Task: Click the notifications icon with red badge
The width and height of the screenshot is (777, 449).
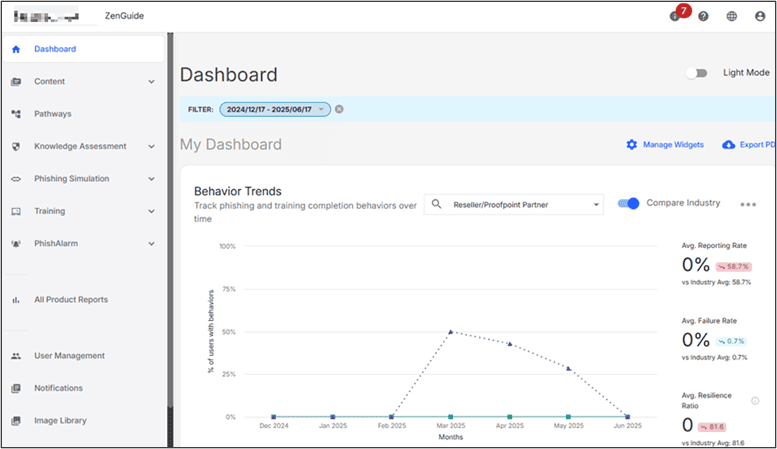Action: point(676,16)
